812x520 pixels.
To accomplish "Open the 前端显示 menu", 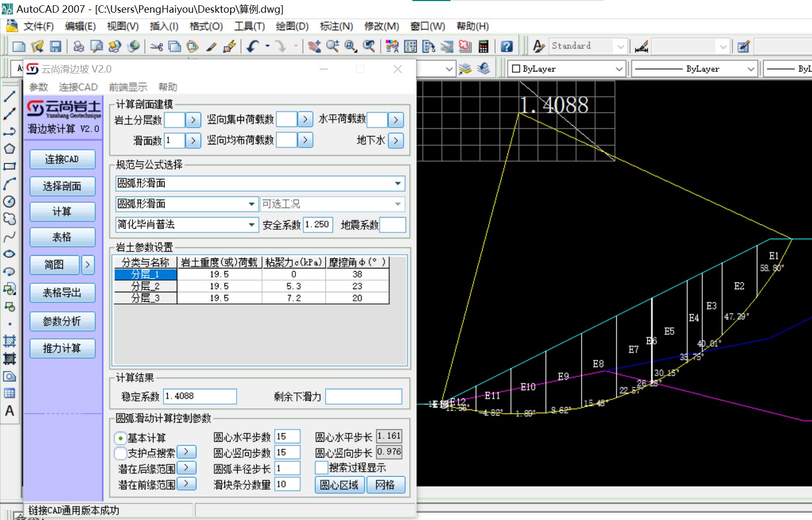I will [128, 87].
